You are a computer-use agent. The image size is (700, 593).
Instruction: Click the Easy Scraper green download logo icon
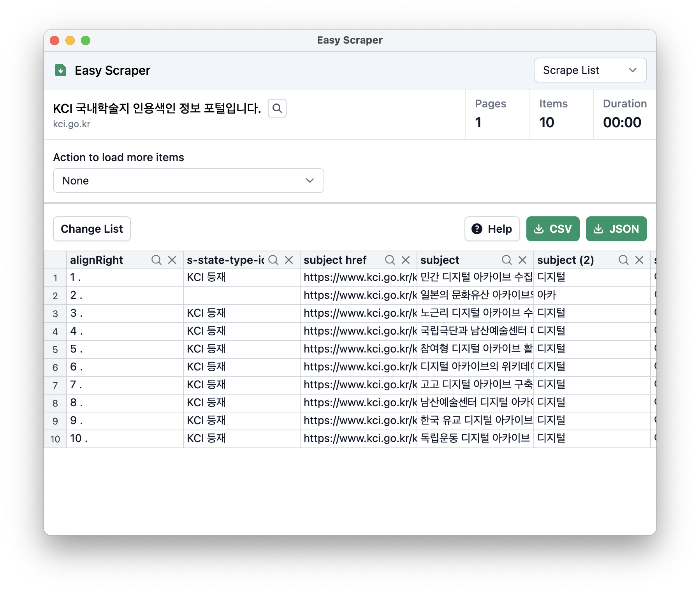[61, 70]
